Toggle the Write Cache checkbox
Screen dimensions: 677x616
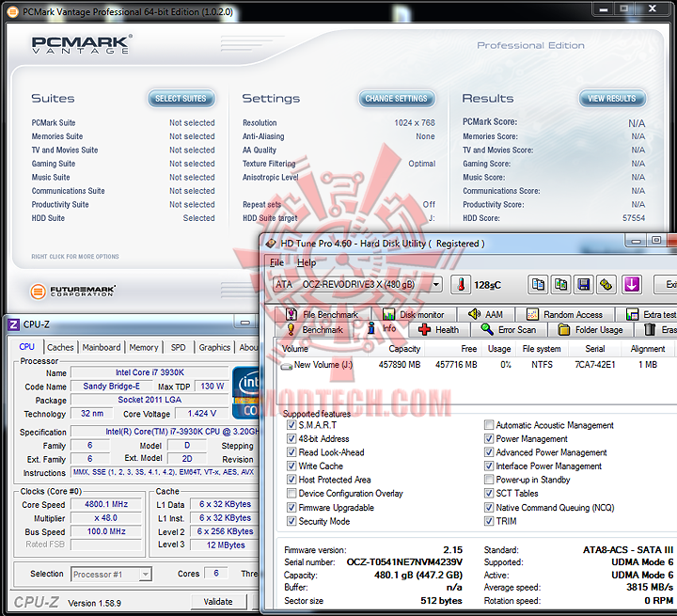coord(291,466)
